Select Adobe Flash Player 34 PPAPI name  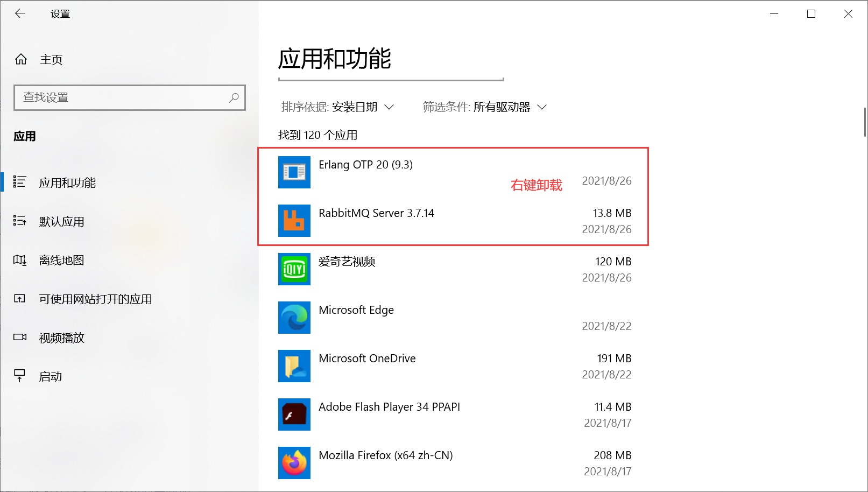click(389, 407)
